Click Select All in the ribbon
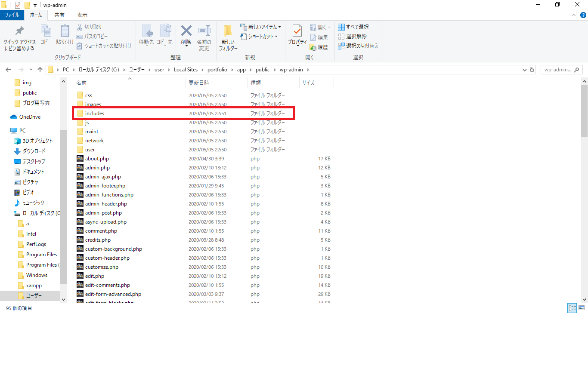This screenshot has height=387, width=588. coord(353,27)
